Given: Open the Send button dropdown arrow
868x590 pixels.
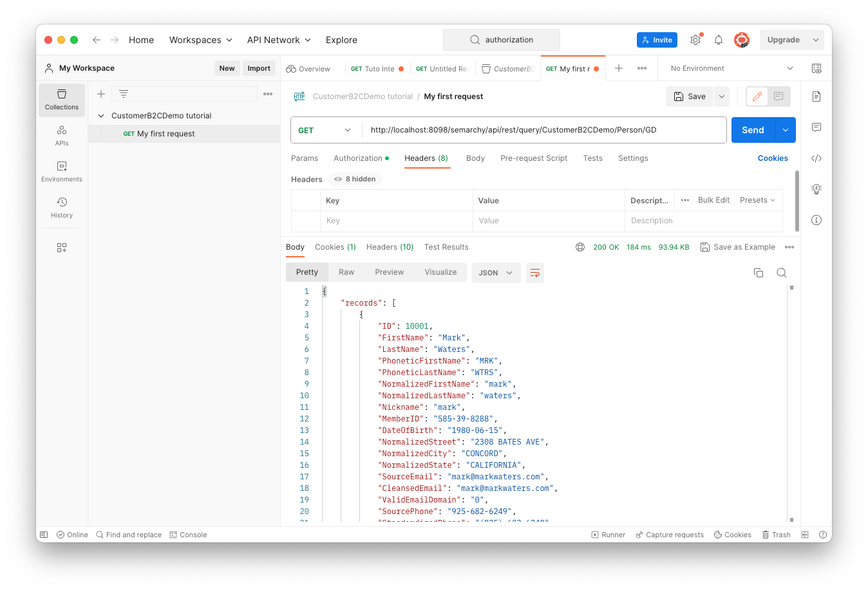Looking at the screenshot, I should (x=786, y=130).
